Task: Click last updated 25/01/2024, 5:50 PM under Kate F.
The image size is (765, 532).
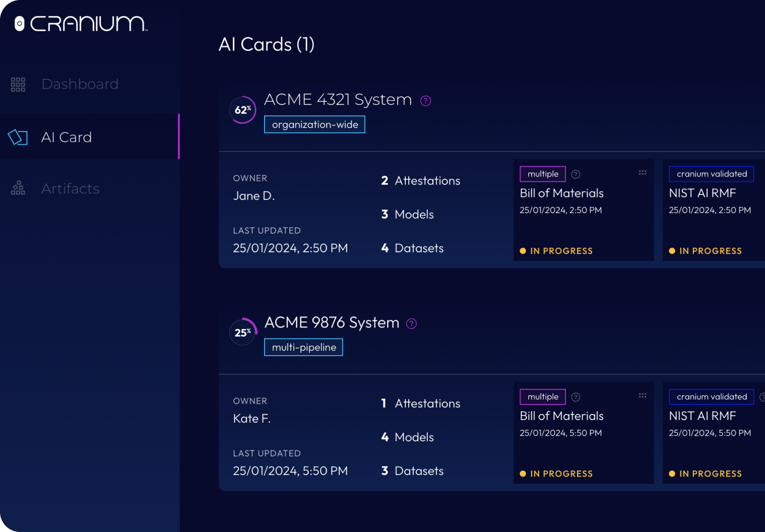Action: (x=290, y=471)
